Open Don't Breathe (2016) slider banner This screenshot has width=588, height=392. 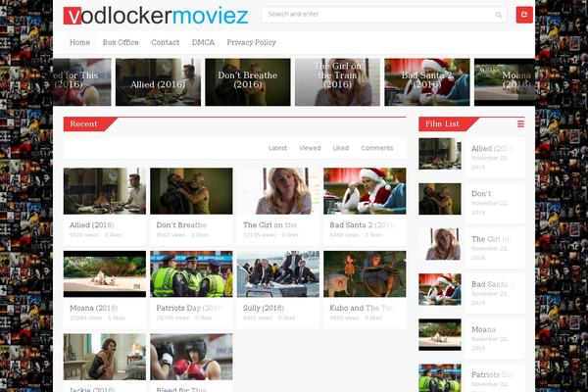(x=248, y=82)
